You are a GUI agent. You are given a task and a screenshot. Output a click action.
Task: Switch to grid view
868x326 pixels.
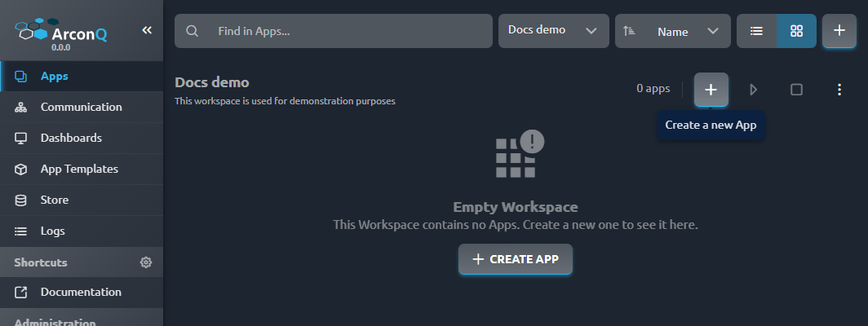pos(796,31)
